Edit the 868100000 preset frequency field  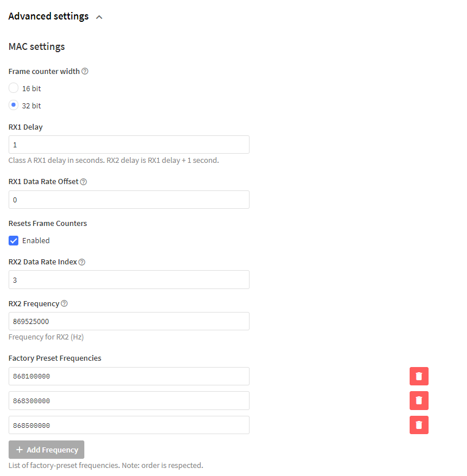(x=129, y=376)
